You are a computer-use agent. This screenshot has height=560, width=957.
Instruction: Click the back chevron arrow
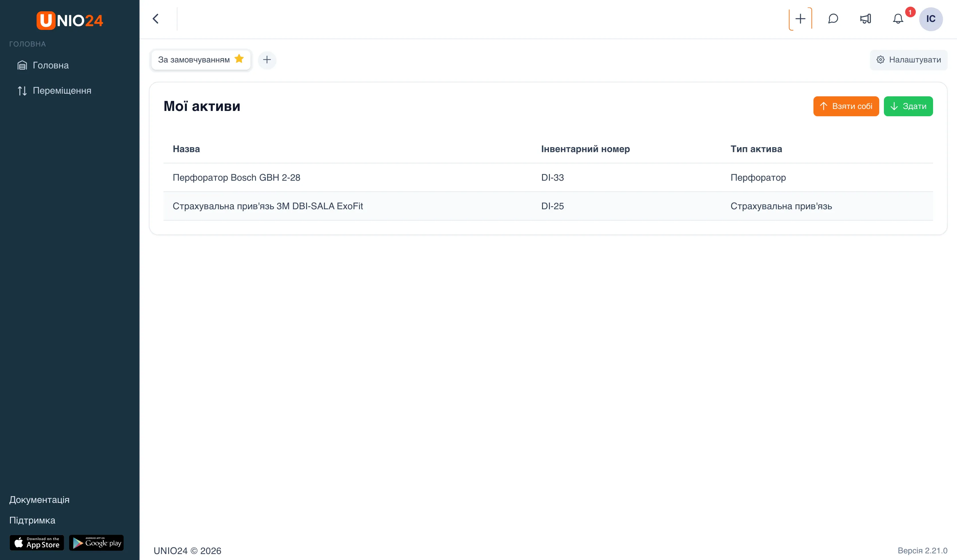coord(155,19)
